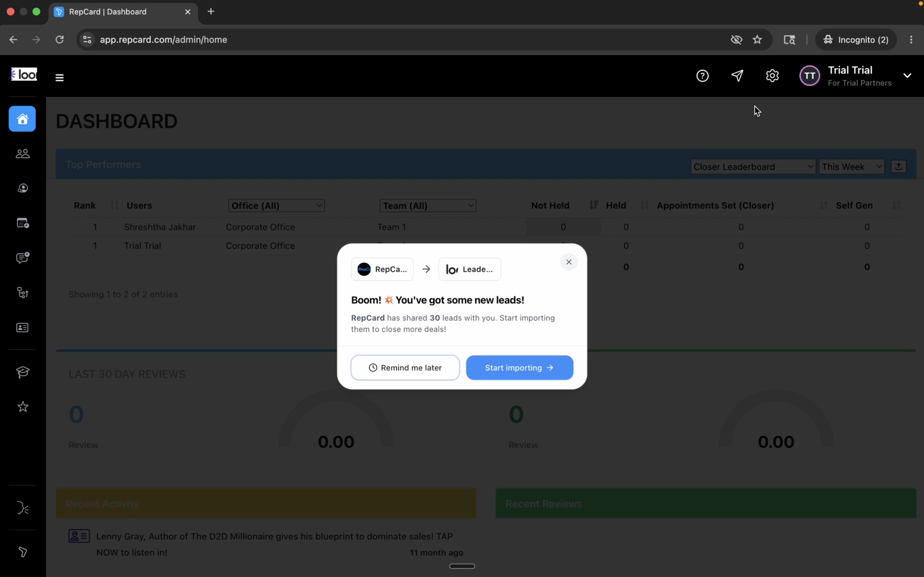Expand the Trial Trial account chevron
This screenshot has height=577, width=924.
click(907, 76)
